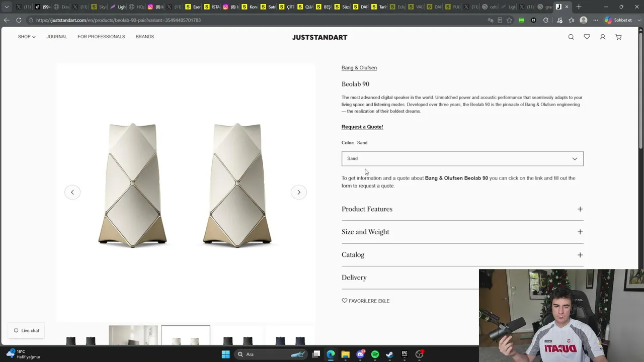Image resolution: width=644 pixels, height=362 pixels.
Task: View site information lock icon in address bar
Action: [31, 20]
